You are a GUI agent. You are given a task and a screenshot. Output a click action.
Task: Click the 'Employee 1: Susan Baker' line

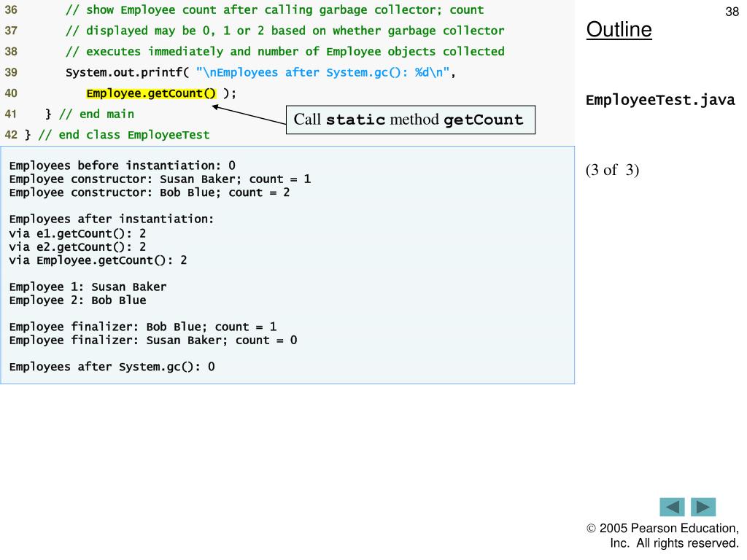[88, 287]
